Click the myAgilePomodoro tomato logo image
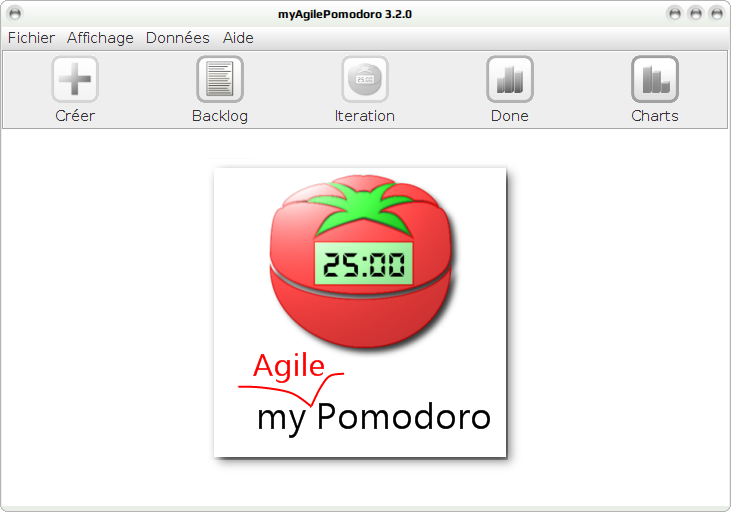The image size is (731, 512). coord(360,312)
